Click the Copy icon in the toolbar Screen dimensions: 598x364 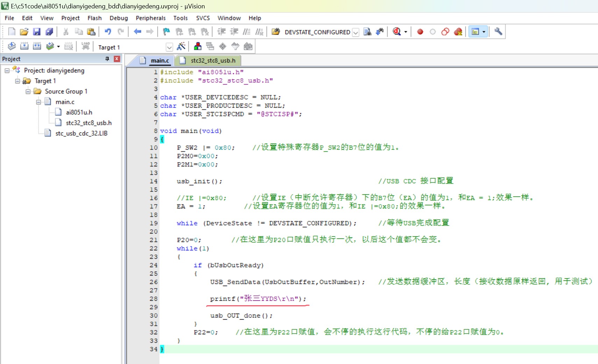tap(79, 32)
